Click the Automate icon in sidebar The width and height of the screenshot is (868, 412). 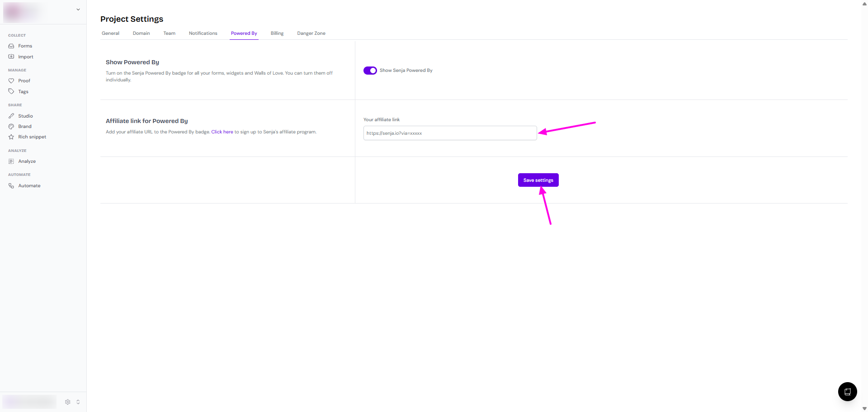[x=11, y=186]
